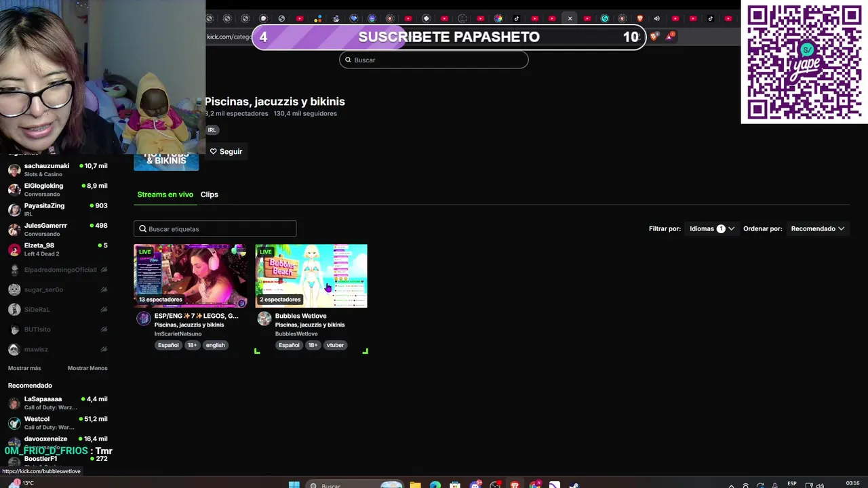Screen dimensions: 868x488
Task: Open Elzeta_98 avatar in sidebar
Action: [x=14, y=249]
